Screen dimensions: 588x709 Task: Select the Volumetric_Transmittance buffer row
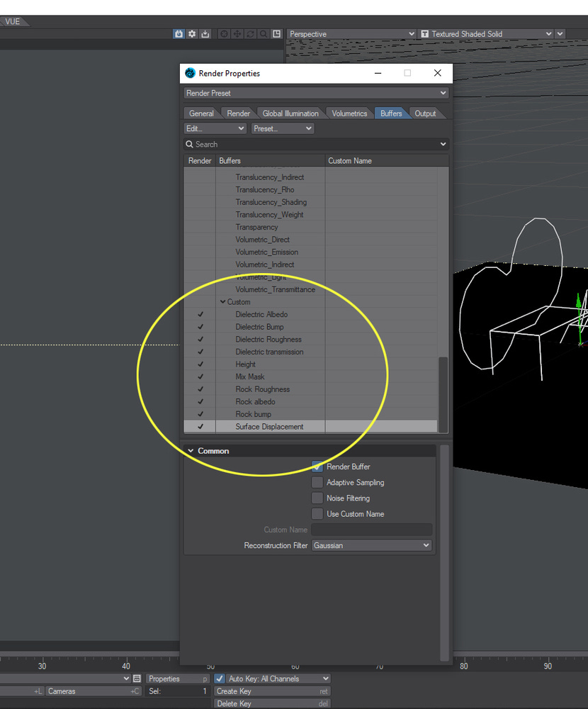coord(310,289)
